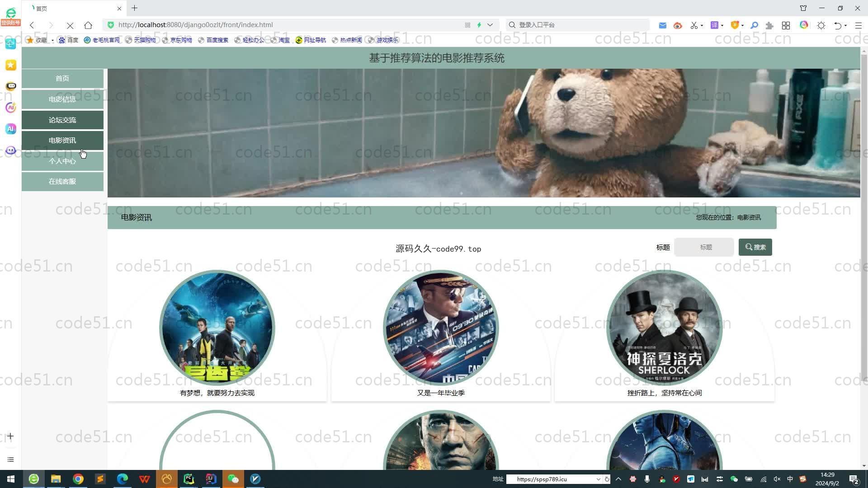Viewport: 868px width, 488px height.
Task: Open the notification center icon
Action: [x=854, y=479]
